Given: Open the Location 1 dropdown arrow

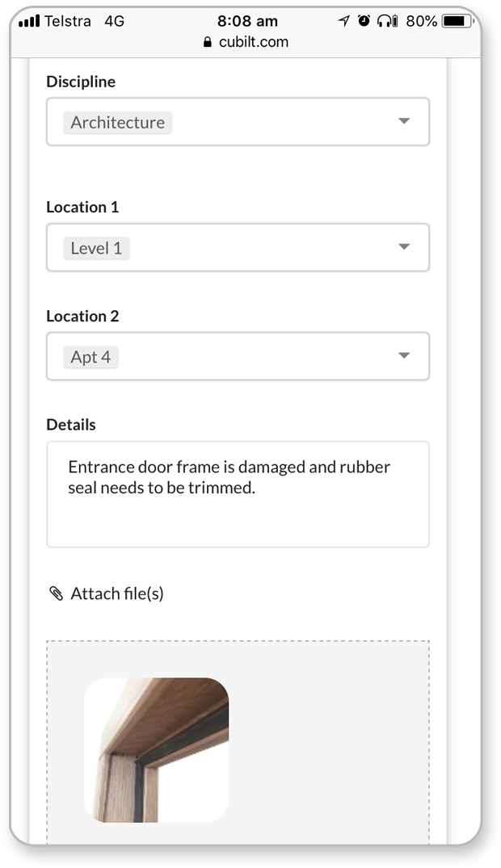Looking at the screenshot, I should click(x=404, y=247).
